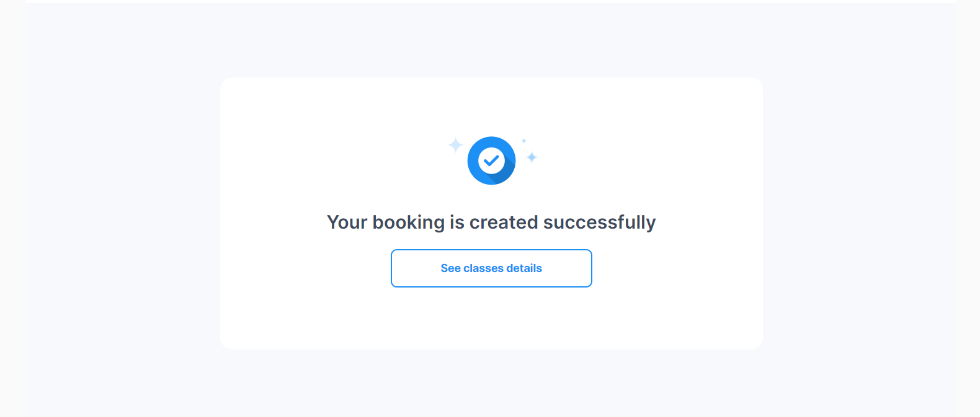Click the word "See" on the button
The width and height of the screenshot is (980, 417).
point(451,268)
